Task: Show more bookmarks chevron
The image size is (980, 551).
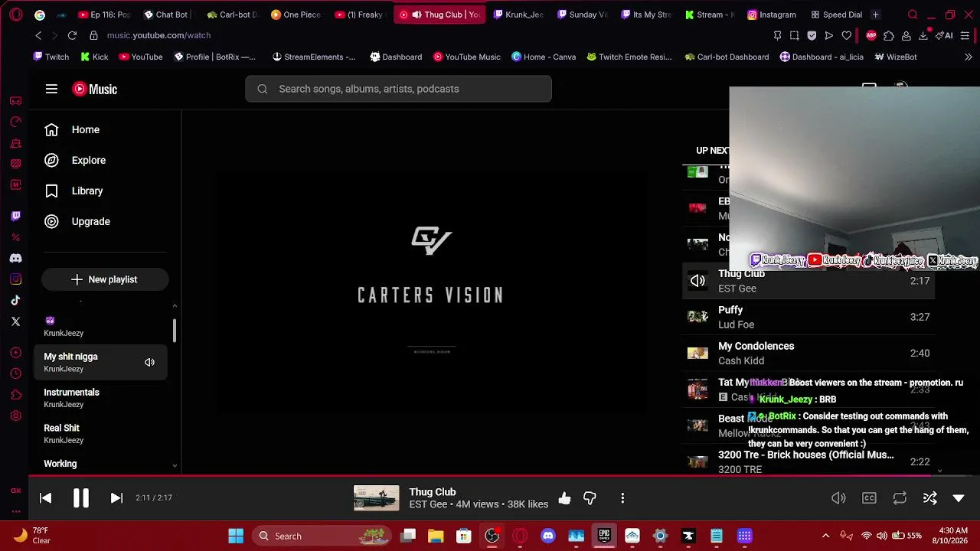Action: click(x=969, y=57)
